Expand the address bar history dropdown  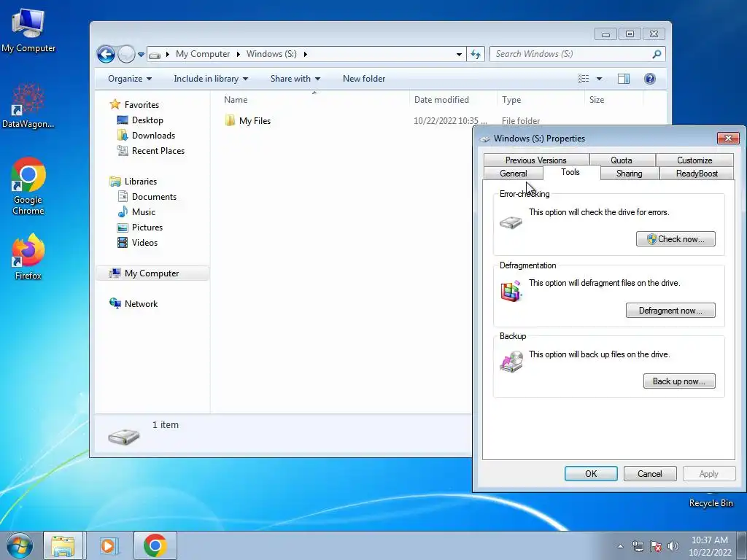tap(459, 54)
